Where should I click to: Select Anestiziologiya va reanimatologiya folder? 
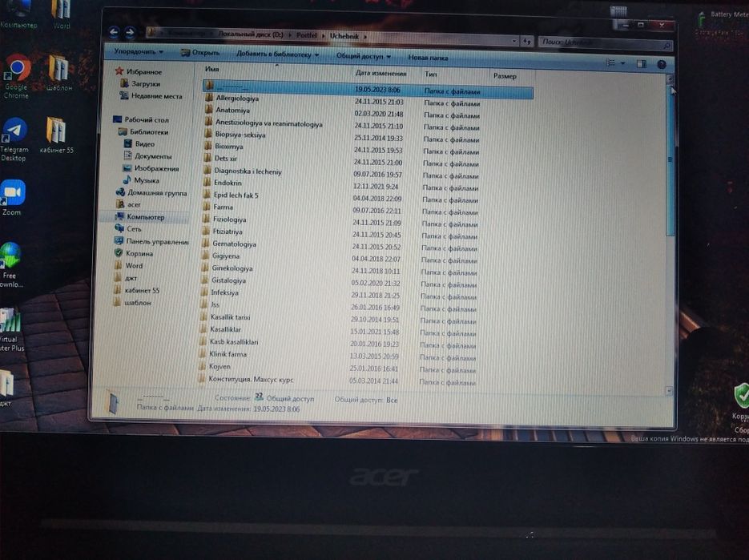coord(268,123)
